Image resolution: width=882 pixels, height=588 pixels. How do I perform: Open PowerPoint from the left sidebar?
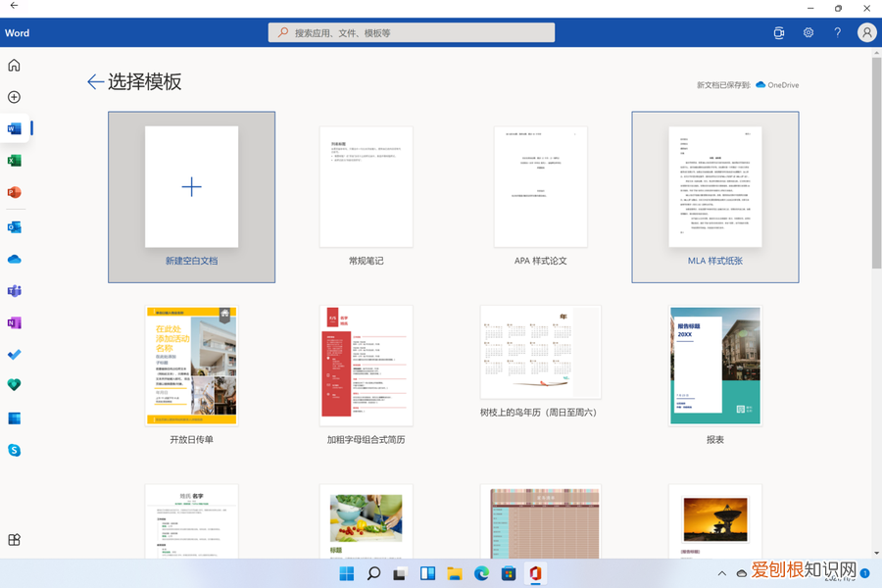click(x=14, y=192)
